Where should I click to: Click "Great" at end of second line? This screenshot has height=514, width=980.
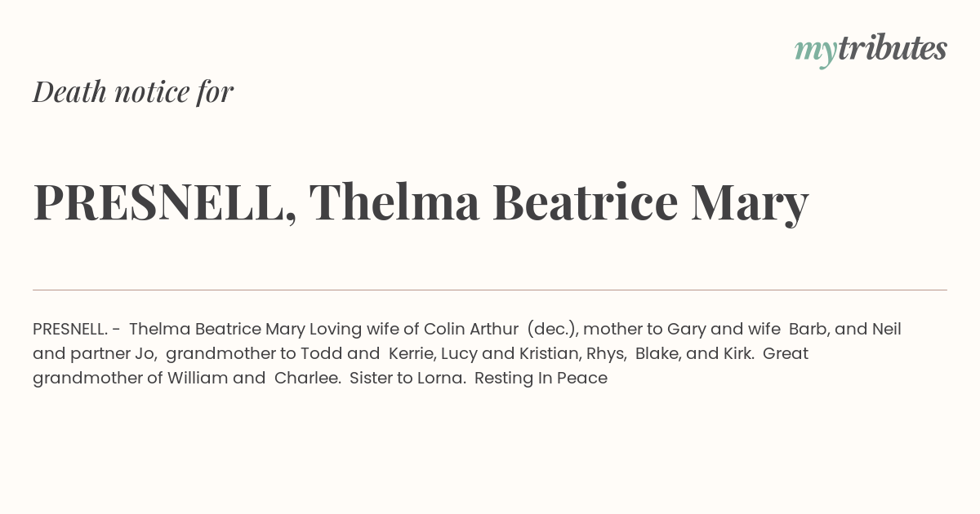(x=786, y=353)
